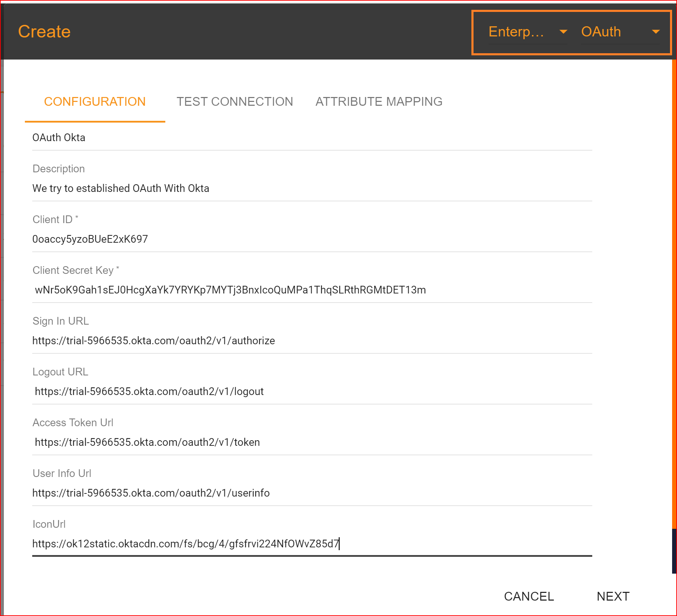The width and height of the screenshot is (677, 616).
Task: Click the Sign In URL label
Action: coord(61,321)
